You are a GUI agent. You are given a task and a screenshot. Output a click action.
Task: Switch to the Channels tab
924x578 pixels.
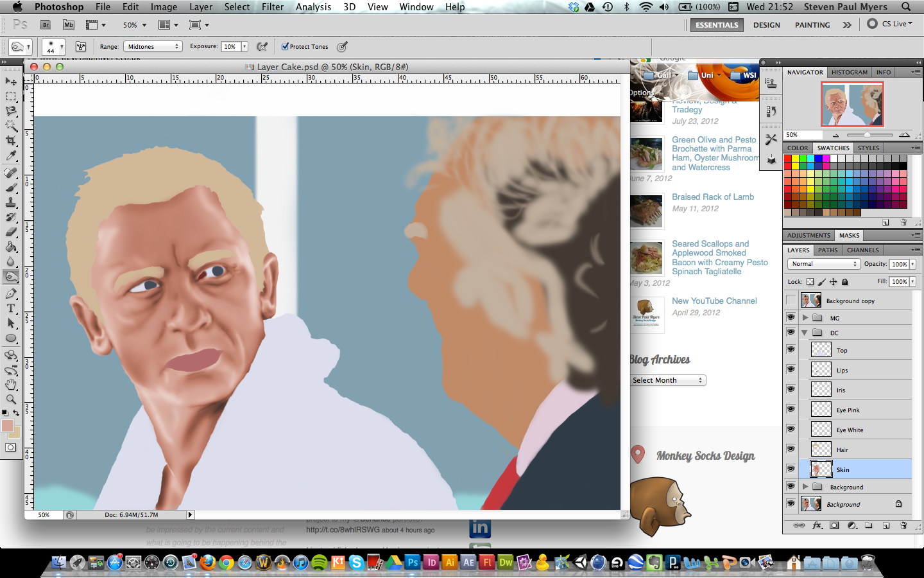862,250
